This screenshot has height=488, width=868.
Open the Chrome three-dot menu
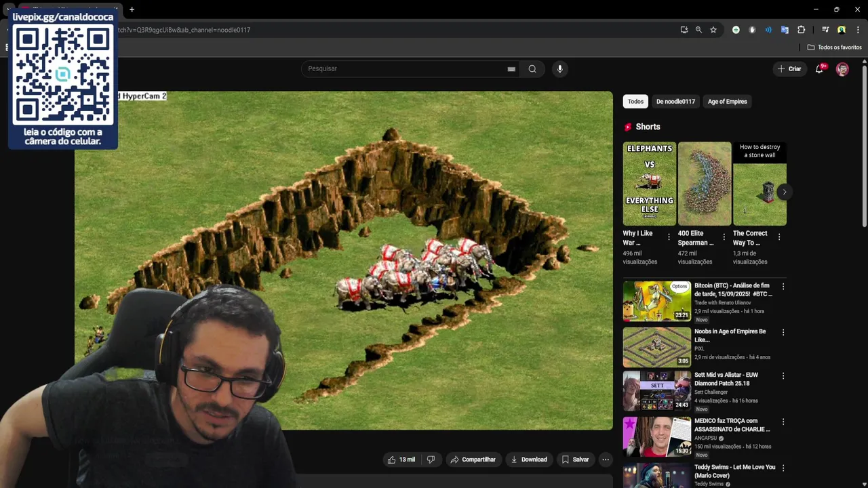click(858, 30)
